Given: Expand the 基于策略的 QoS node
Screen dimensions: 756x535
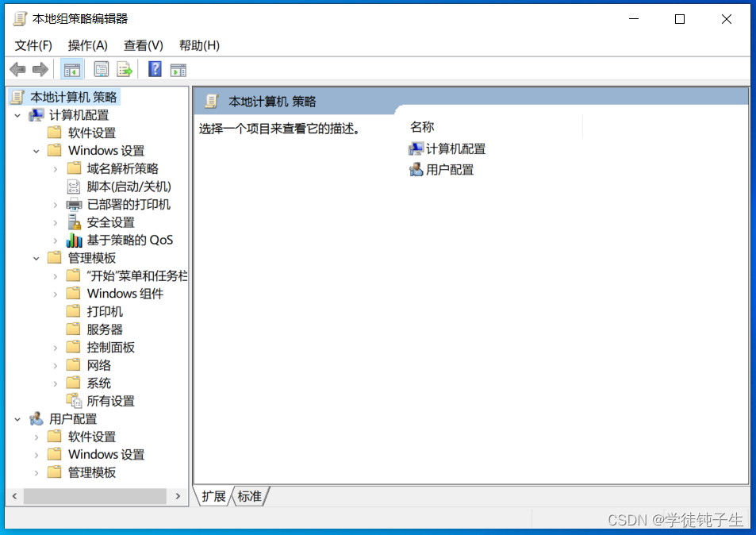Looking at the screenshot, I should tap(55, 241).
